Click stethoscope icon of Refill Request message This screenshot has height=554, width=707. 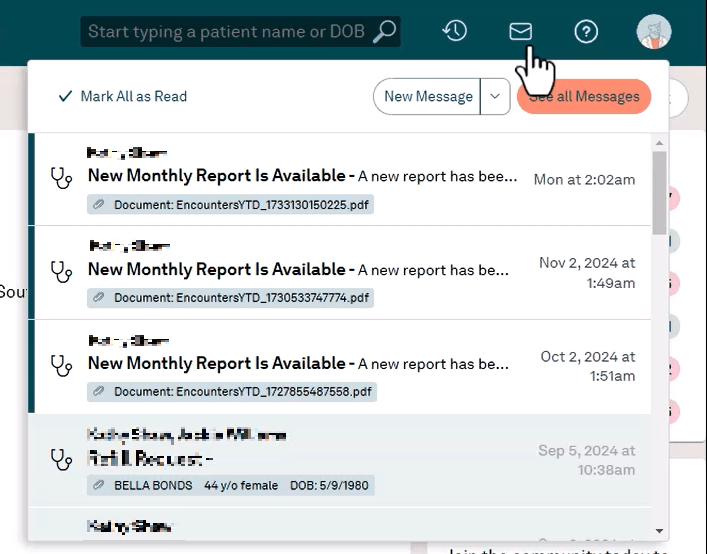61,459
